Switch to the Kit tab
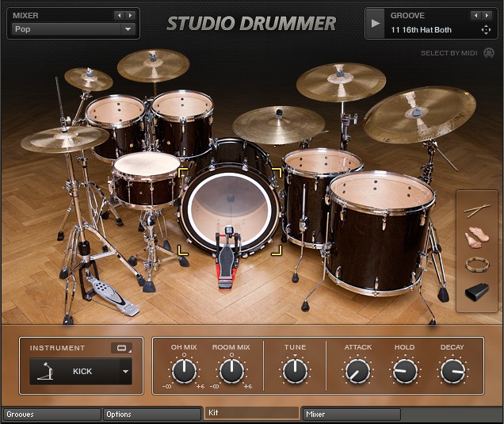Screen dimensions: 504x424 pos(252,413)
